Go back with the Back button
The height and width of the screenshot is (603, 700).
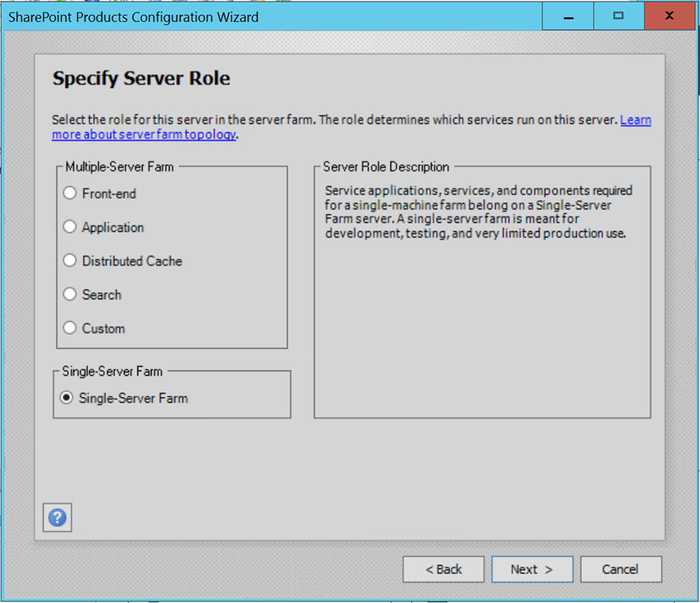tap(443, 569)
